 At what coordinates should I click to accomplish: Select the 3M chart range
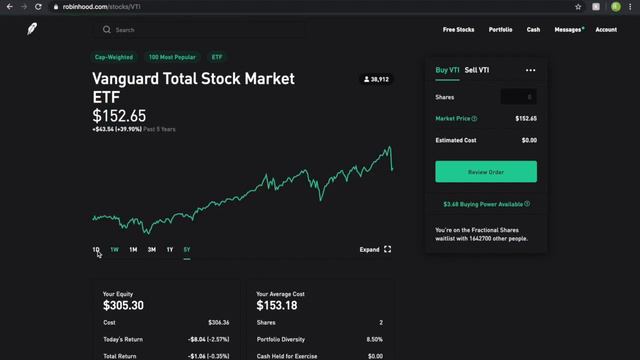click(152, 249)
